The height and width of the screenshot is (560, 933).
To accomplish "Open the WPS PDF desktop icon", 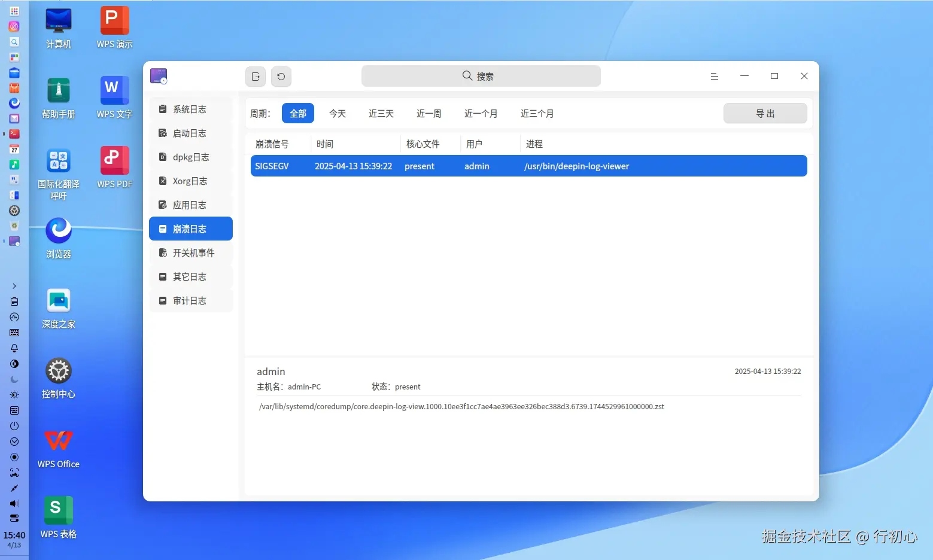I will coord(115,168).
